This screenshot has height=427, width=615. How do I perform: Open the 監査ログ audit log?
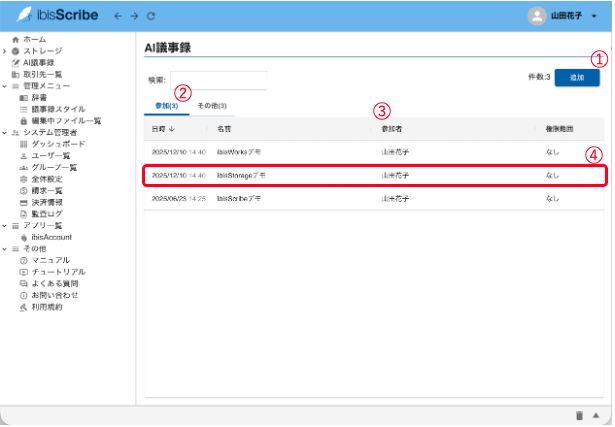[x=46, y=213]
